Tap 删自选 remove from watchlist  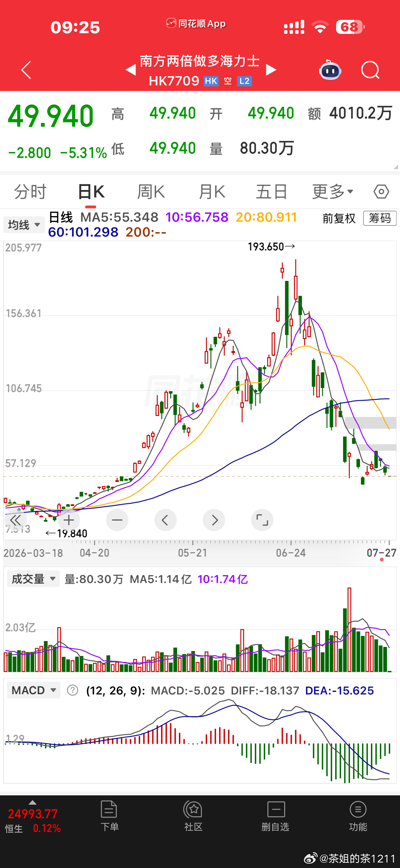tap(276, 816)
